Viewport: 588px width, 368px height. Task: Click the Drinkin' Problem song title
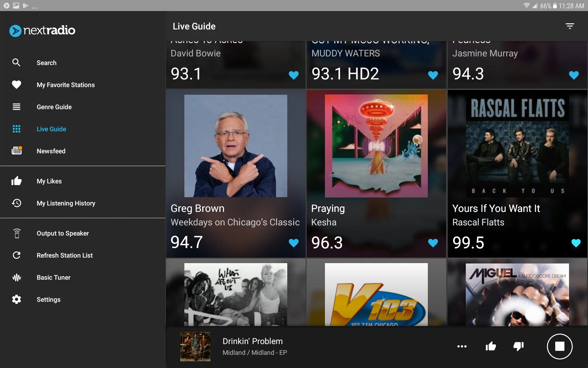pos(252,341)
